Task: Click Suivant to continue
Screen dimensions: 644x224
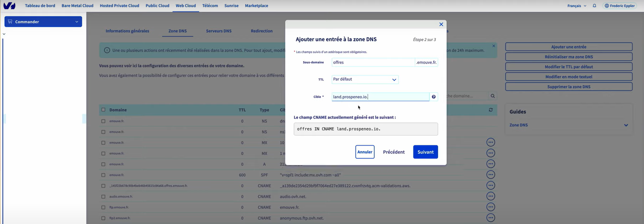Action: [x=426, y=152]
